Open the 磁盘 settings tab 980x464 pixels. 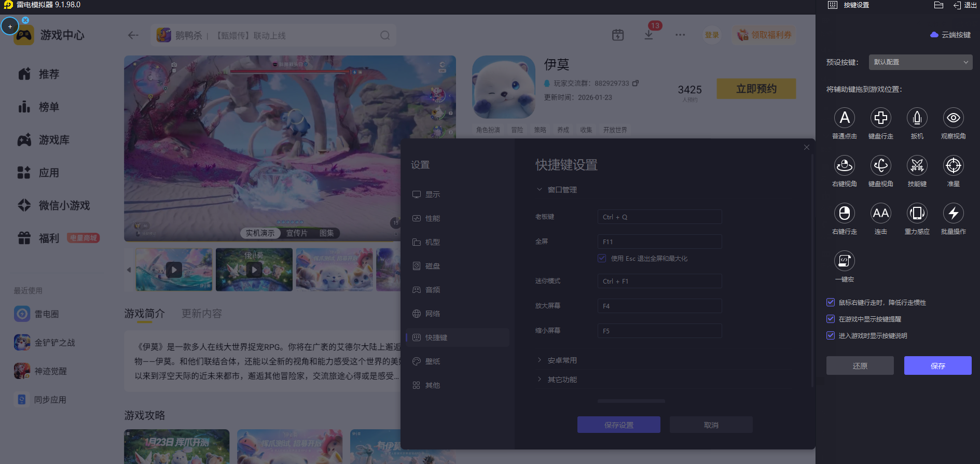(457, 266)
